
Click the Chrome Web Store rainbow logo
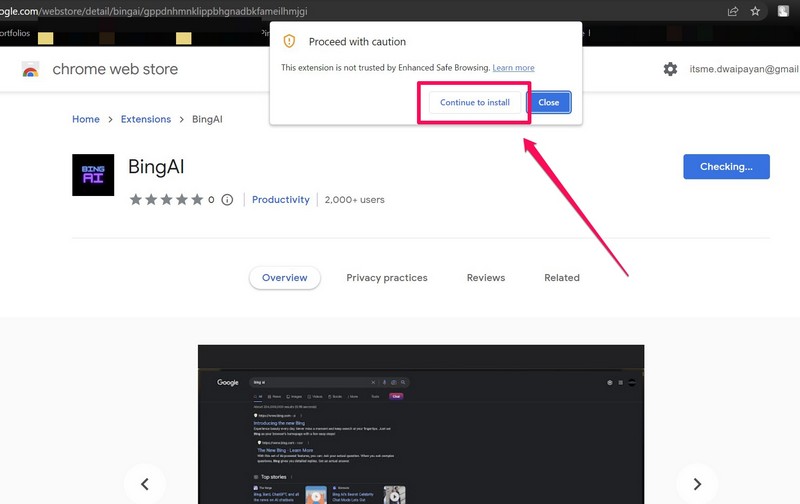pyautogui.click(x=31, y=69)
